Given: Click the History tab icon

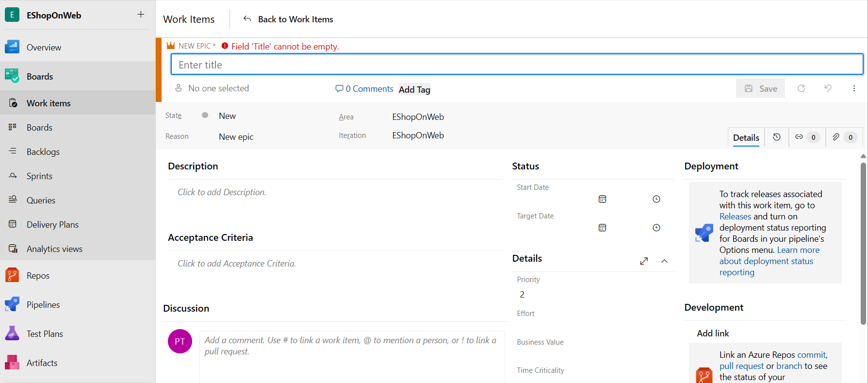Looking at the screenshot, I should pos(776,137).
